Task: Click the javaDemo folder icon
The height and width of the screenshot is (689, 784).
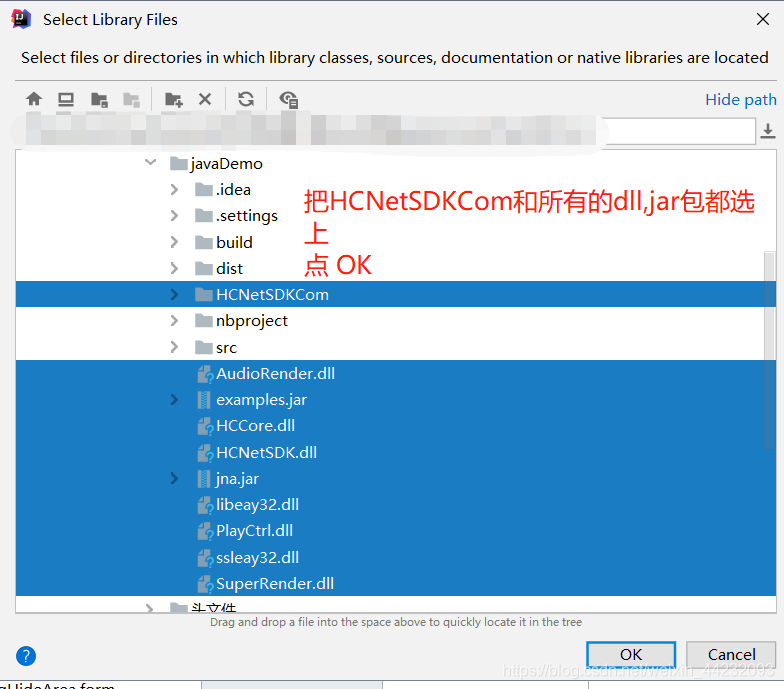Action: coord(179,164)
